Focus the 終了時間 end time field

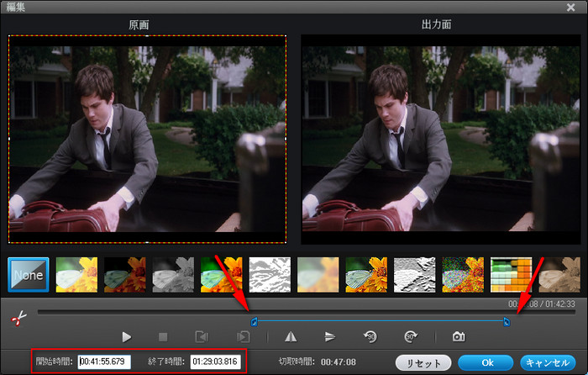point(215,362)
